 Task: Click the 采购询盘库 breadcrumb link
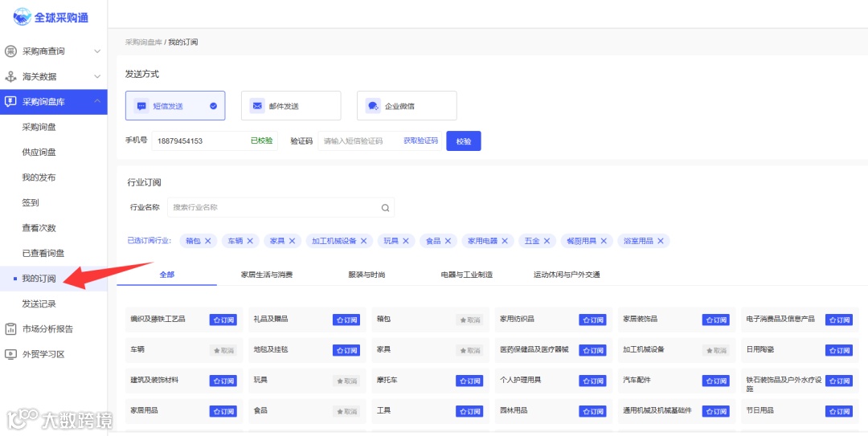(x=143, y=42)
